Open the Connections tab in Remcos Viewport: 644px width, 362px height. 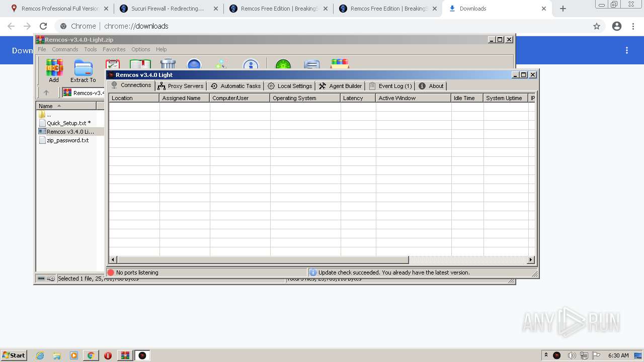tap(131, 85)
